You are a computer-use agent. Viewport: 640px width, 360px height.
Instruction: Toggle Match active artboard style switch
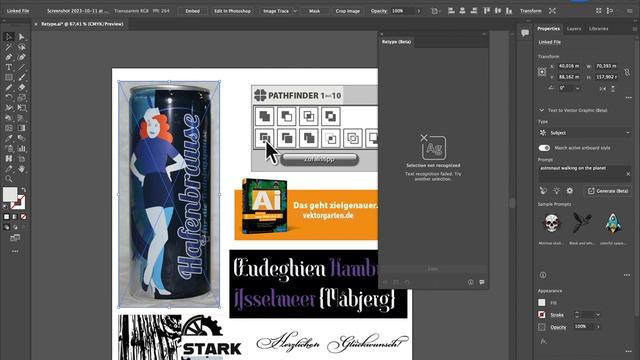pos(544,148)
